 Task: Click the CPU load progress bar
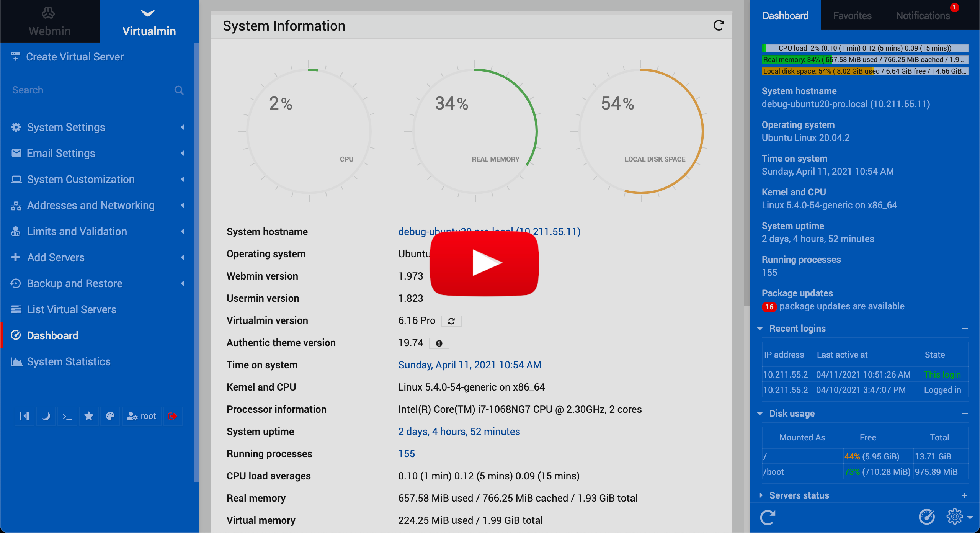coord(865,48)
